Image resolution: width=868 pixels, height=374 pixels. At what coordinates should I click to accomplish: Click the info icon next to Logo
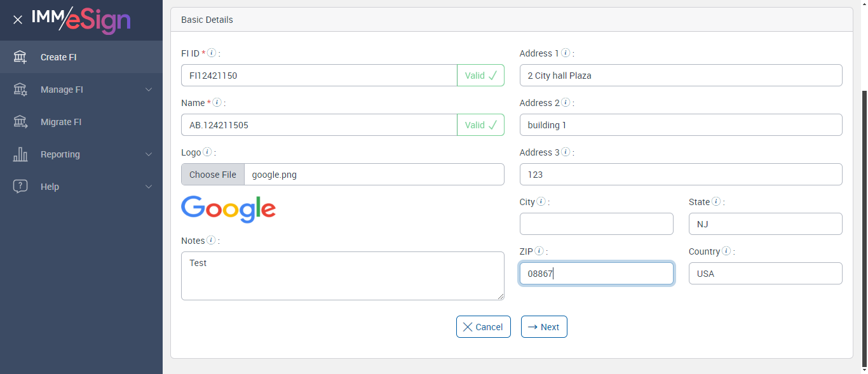(208, 152)
